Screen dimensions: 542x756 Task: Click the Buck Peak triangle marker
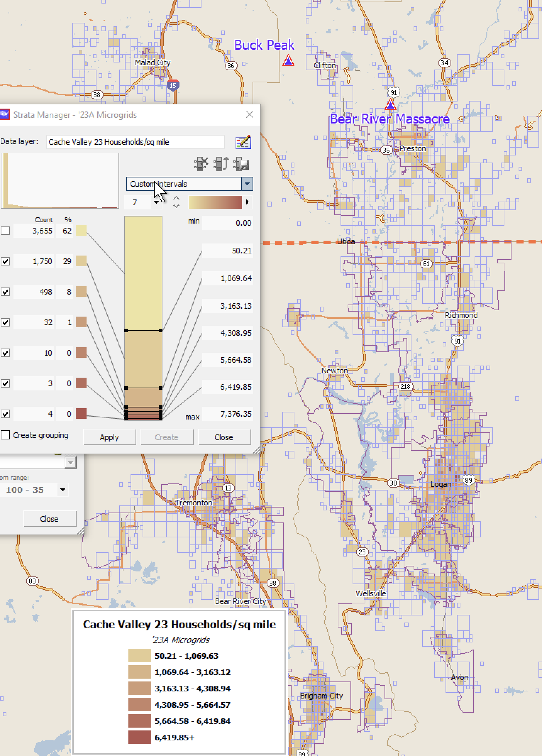tap(288, 61)
